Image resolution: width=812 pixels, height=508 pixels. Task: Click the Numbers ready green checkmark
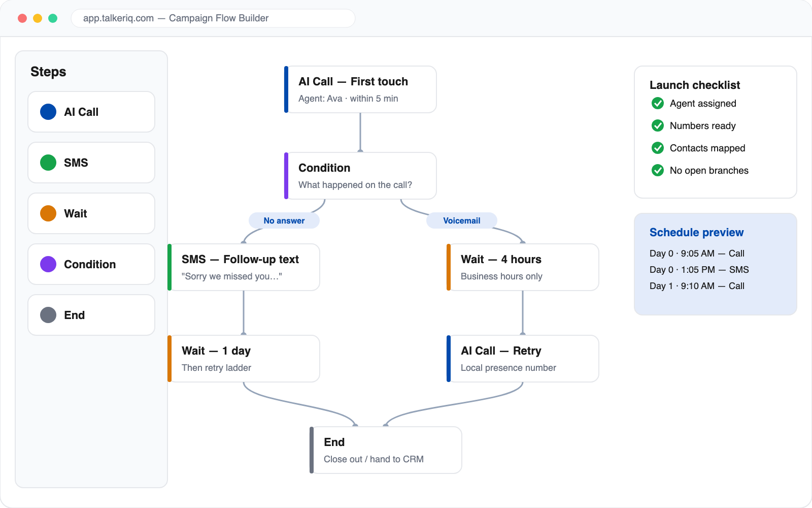(658, 126)
